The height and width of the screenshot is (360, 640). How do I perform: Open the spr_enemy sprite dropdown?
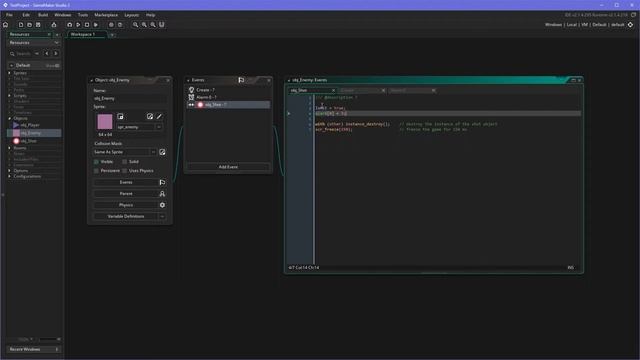point(159,127)
